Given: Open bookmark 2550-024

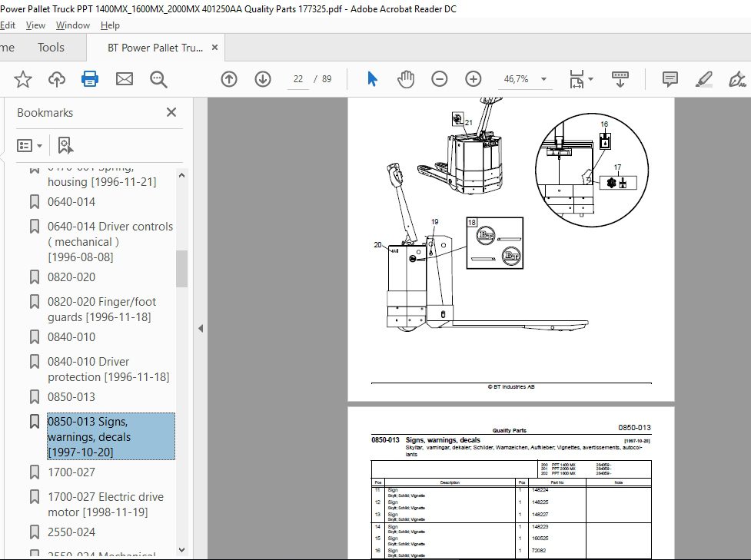Looking at the screenshot, I should (x=71, y=532).
